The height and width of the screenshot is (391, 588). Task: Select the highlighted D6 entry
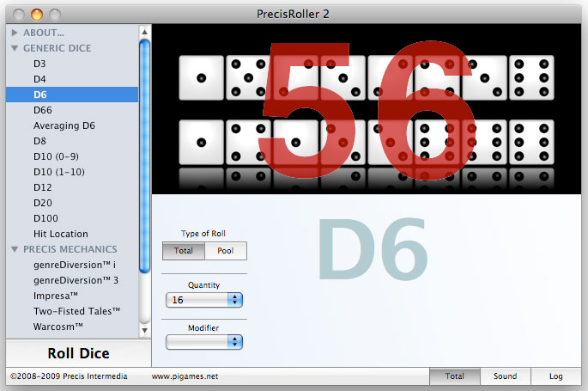click(72, 95)
